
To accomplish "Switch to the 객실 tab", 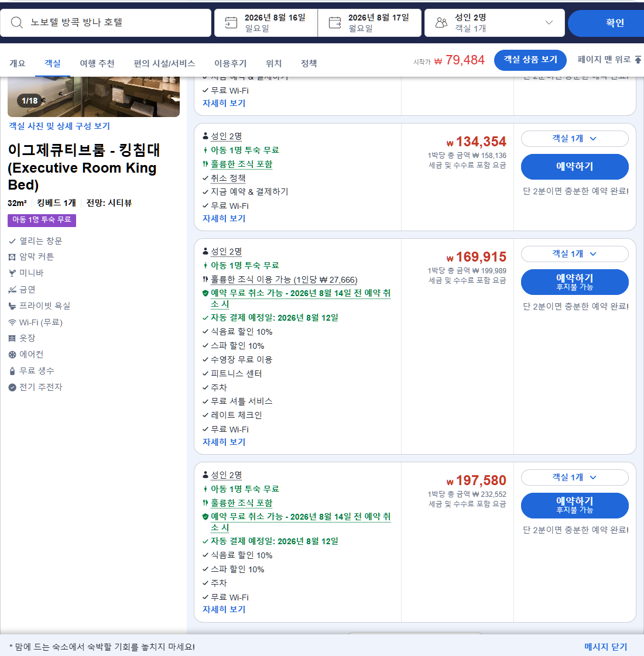I will pyautogui.click(x=52, y=63).
